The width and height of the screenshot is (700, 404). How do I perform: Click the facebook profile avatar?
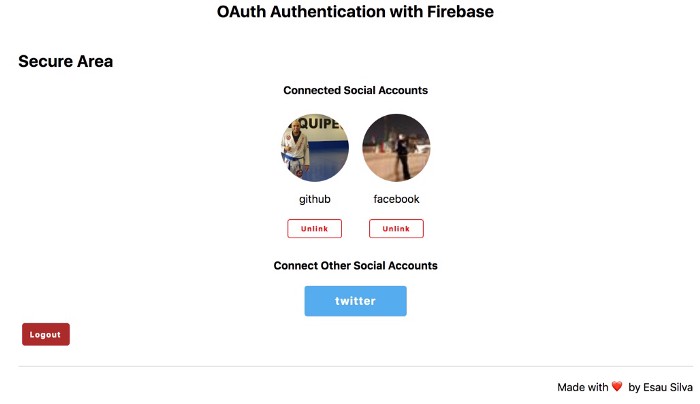396,148
